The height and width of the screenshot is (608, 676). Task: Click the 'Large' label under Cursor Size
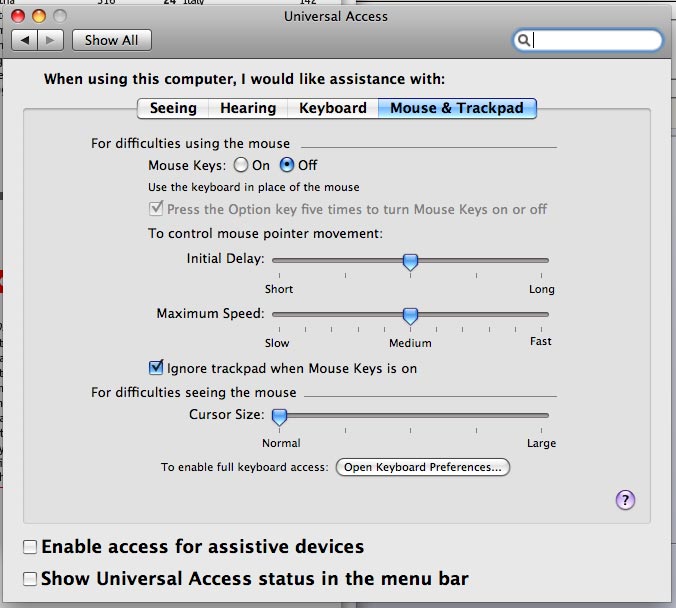click(x=541, y=443)
